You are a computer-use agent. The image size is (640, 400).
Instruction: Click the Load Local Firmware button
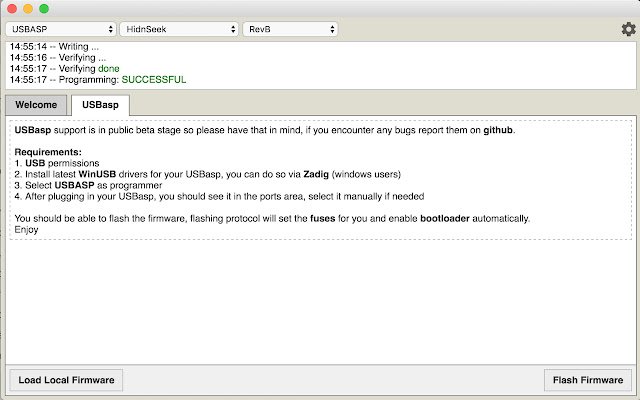click(66, 380)
